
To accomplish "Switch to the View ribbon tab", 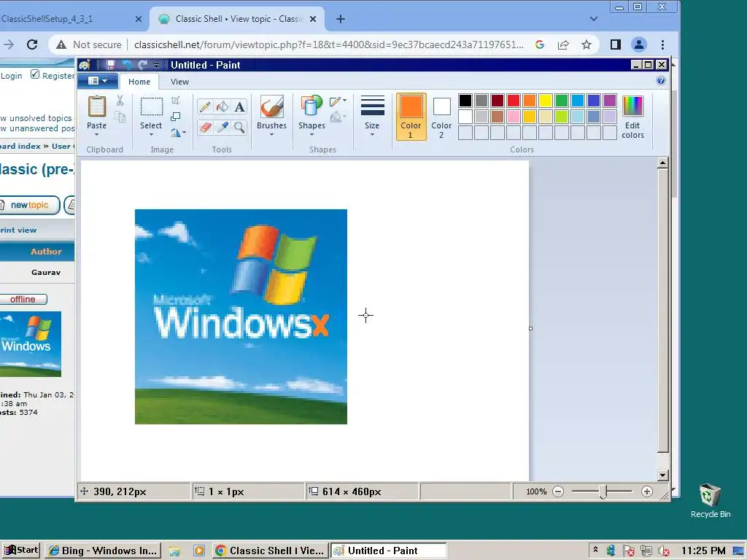I will pyautogui.click(x=179, y=82).
